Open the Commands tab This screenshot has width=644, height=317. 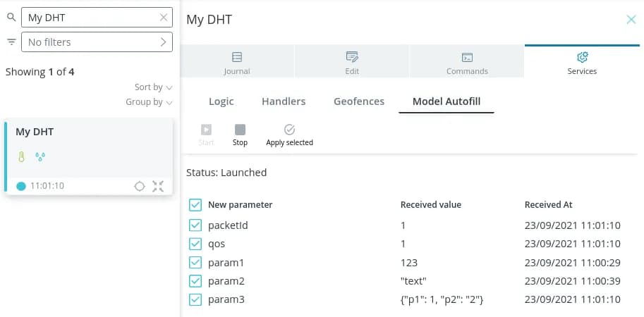467,62
